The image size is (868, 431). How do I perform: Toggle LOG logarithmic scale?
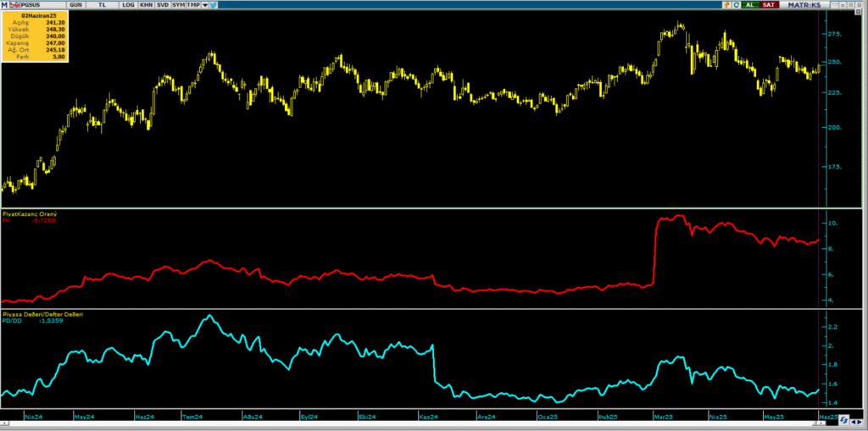tap(127, 5)
